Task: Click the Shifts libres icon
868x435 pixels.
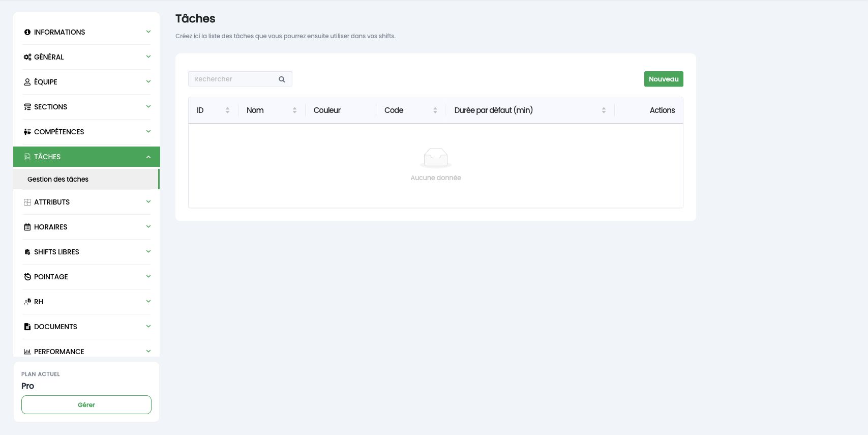Action: pyautogui.click(x=27, y=252)
